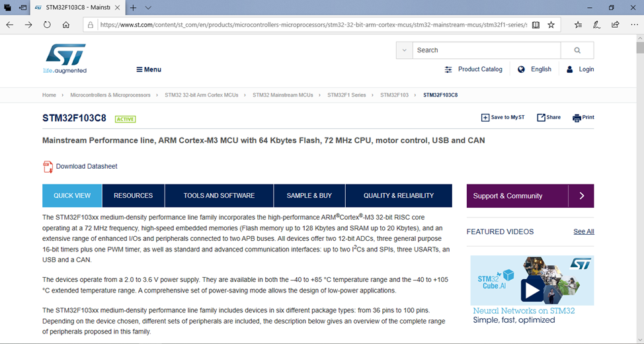Click the Share page button
This screenshot has width=644, height=344.
coord(549,118)
